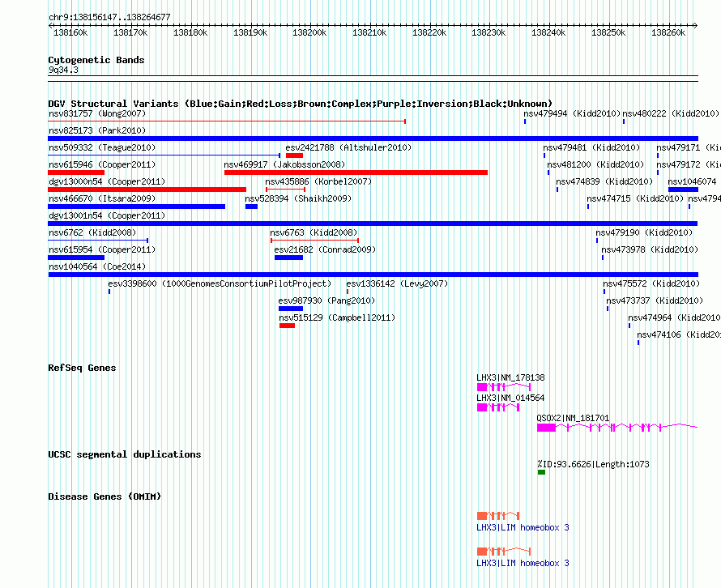This screenshot has height=588, width=721.
Task: Click the nsv6762 (Kidd2008) variant label
Action: click(92, 232)
